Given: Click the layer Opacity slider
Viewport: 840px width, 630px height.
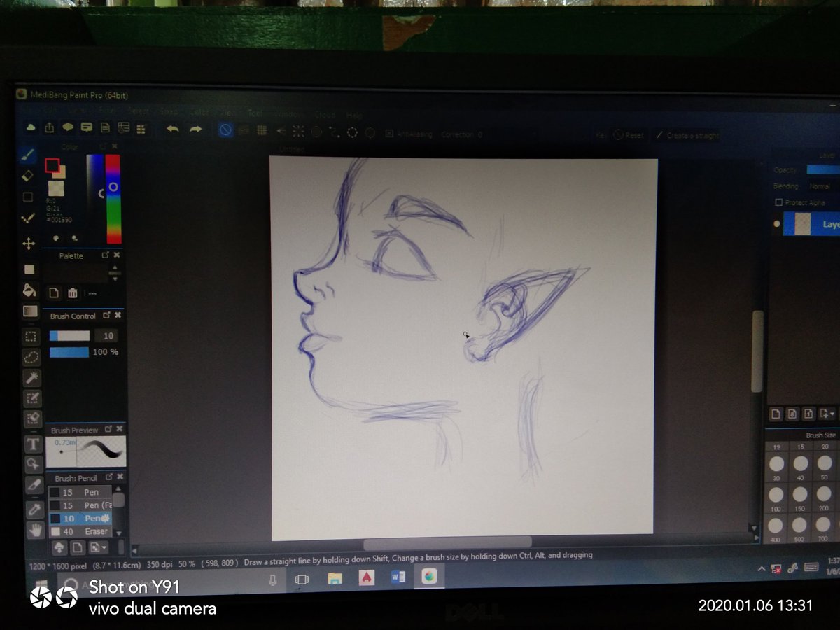Looking at the screenshot, I should click(823, 169).
